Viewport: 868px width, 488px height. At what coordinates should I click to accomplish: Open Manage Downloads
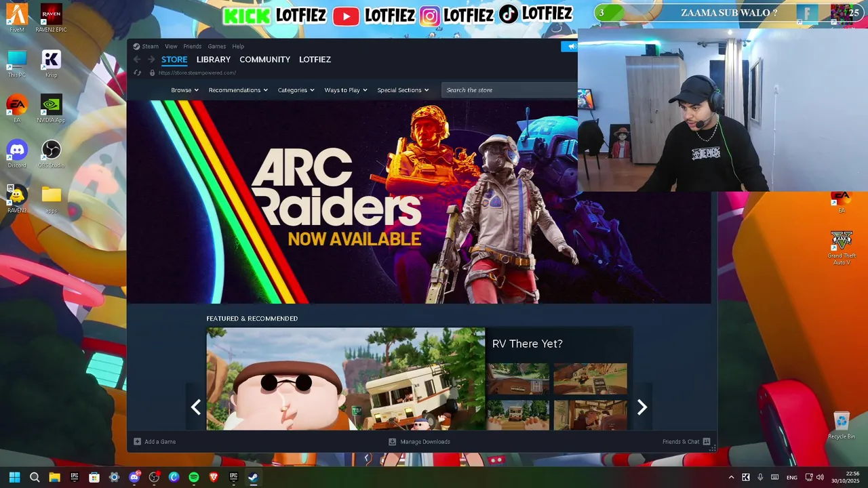tap(419, 442)
